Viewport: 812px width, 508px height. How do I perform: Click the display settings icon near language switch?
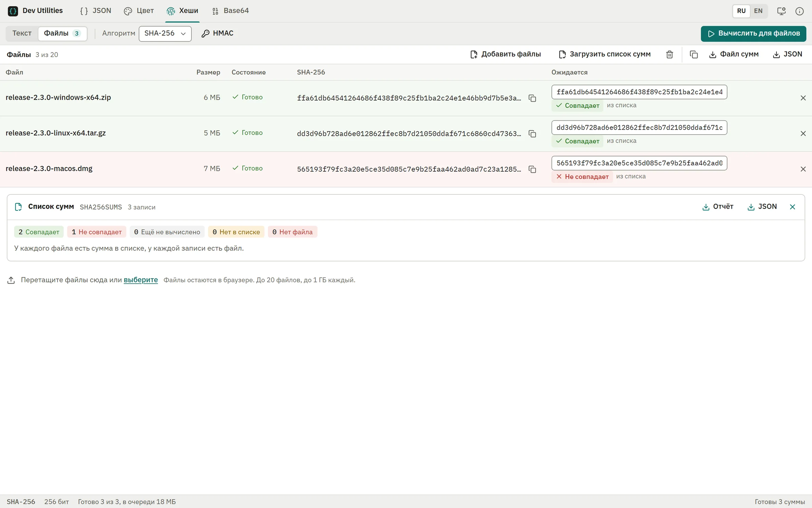point(781,11)
